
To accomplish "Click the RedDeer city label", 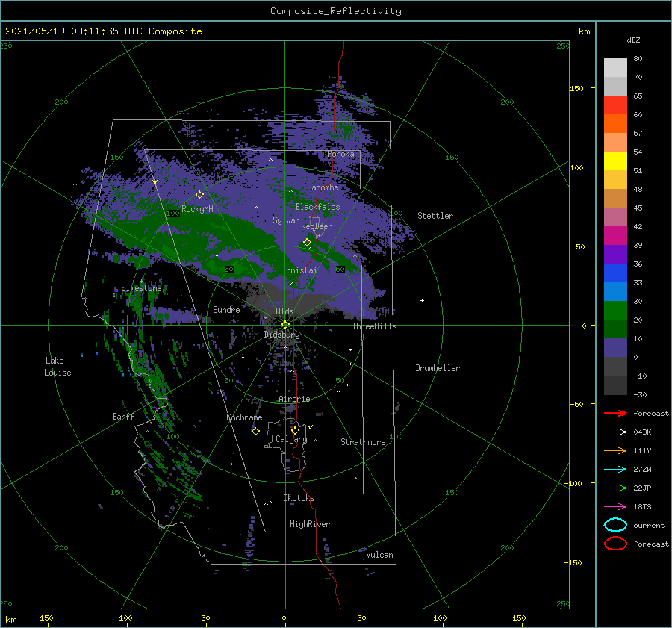I will point(317,226).
